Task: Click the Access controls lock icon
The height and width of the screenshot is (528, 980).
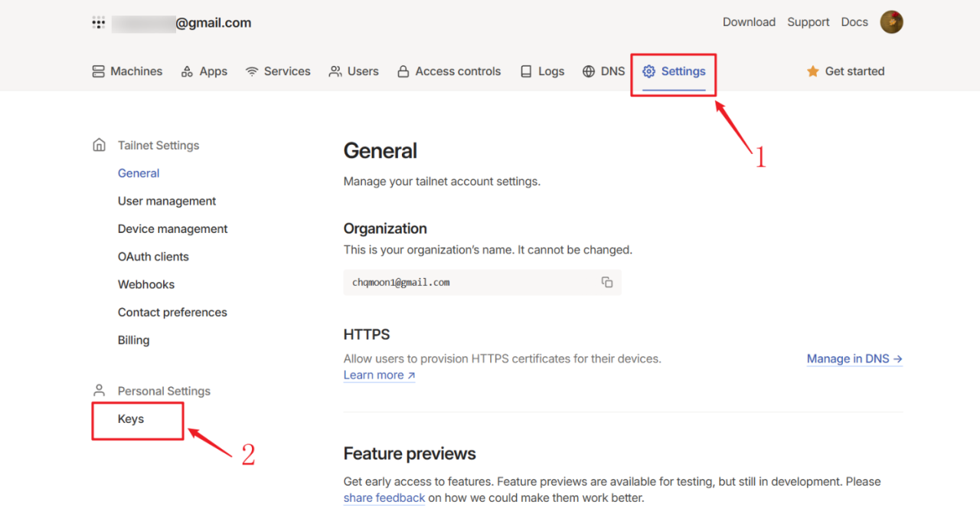Action: coord(403,71)
